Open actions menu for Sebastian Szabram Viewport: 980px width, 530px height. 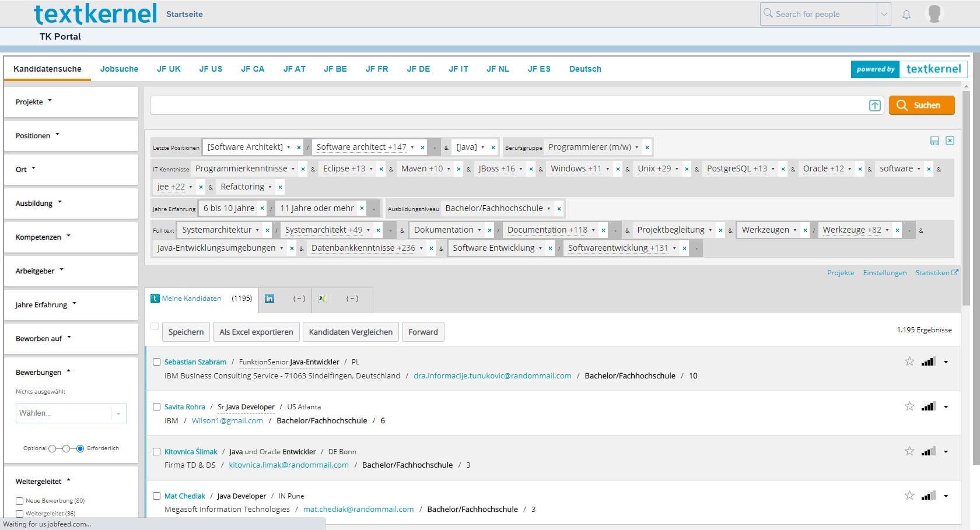(946, 362)
